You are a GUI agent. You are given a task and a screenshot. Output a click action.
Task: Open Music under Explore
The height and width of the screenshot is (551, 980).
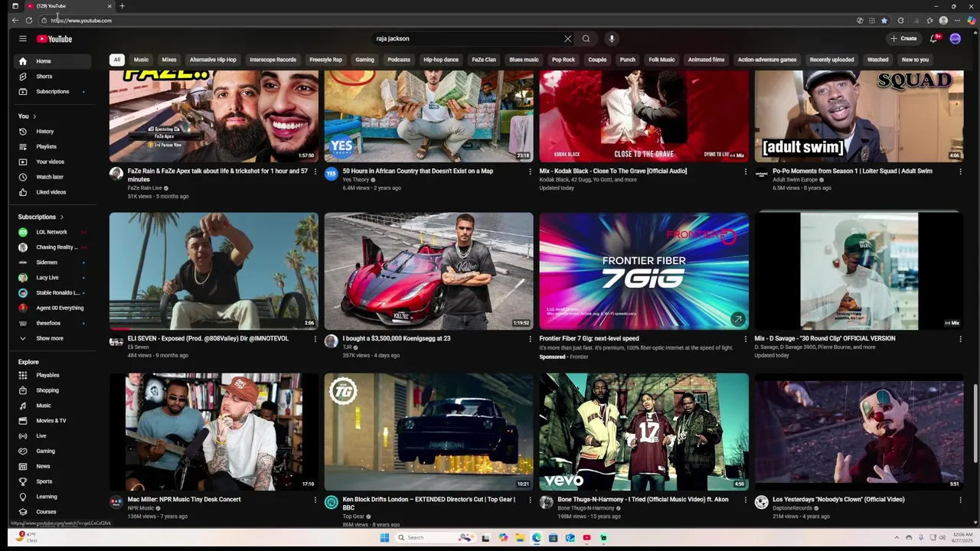[52, 406]
